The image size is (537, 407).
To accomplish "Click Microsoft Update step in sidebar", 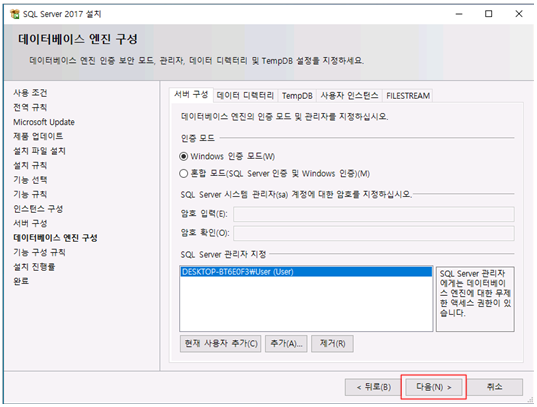I will tap(44, 122).
